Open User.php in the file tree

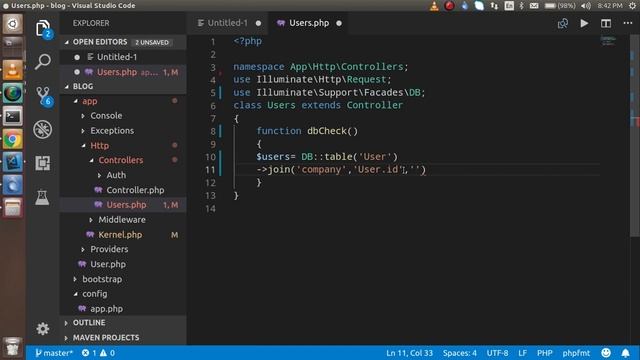click(108, 264)
